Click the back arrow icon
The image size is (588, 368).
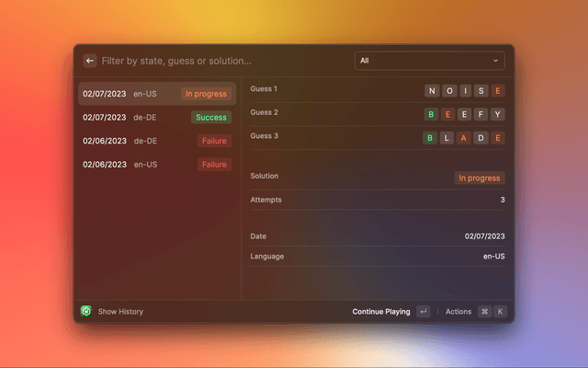pyautogui.click(x=90, y=61)
